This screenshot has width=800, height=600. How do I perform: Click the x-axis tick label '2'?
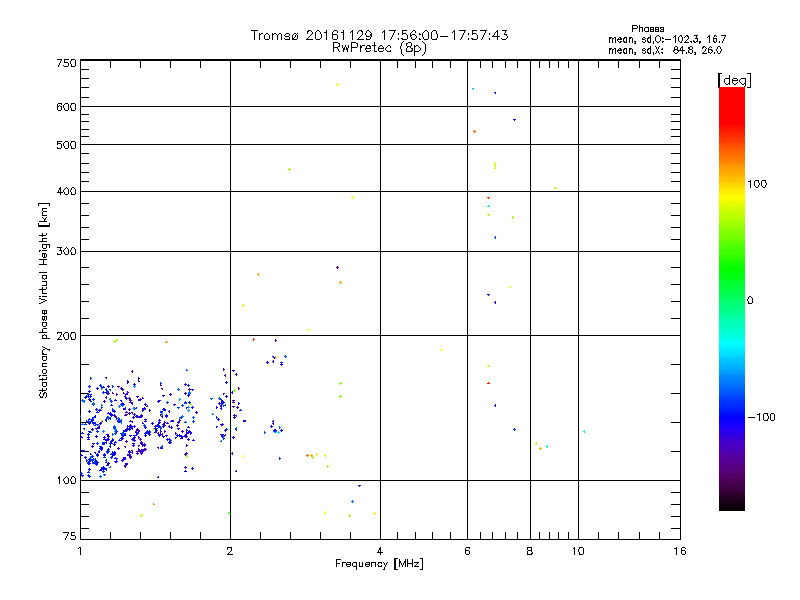(230, 551)
